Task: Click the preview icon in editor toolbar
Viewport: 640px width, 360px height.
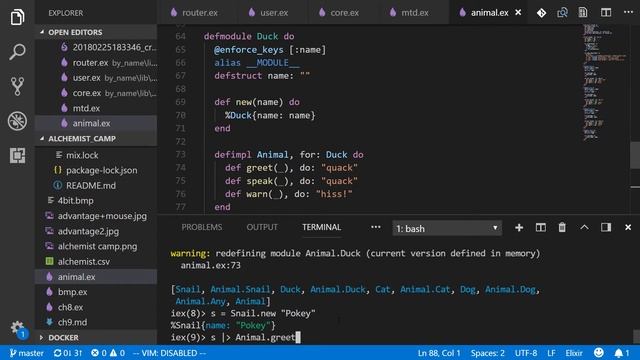Action: [583, 13]
